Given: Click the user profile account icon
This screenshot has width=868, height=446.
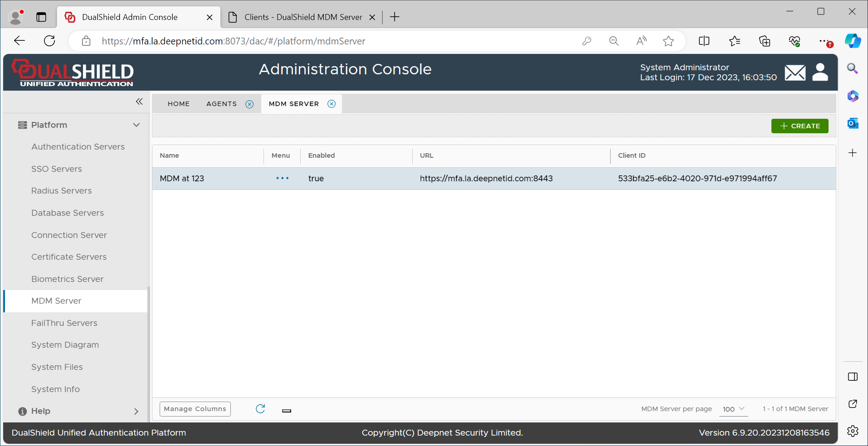Looking at the screenshot, I should coord(820,72).
